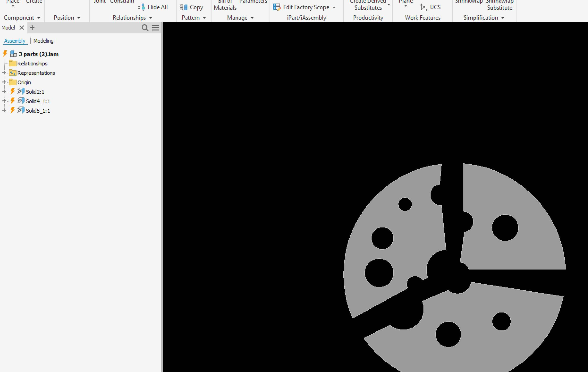588x372 pixels.
Task: Open the Edit Factory Scope dropdown arrow
Action: point(334,8)
